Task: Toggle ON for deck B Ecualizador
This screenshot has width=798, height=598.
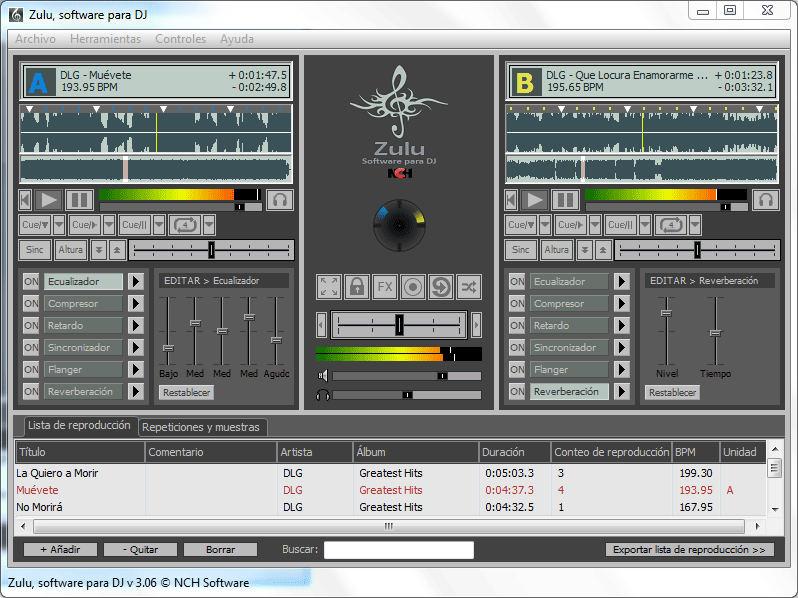Action: pyautogui.click(x=517, y=281)
